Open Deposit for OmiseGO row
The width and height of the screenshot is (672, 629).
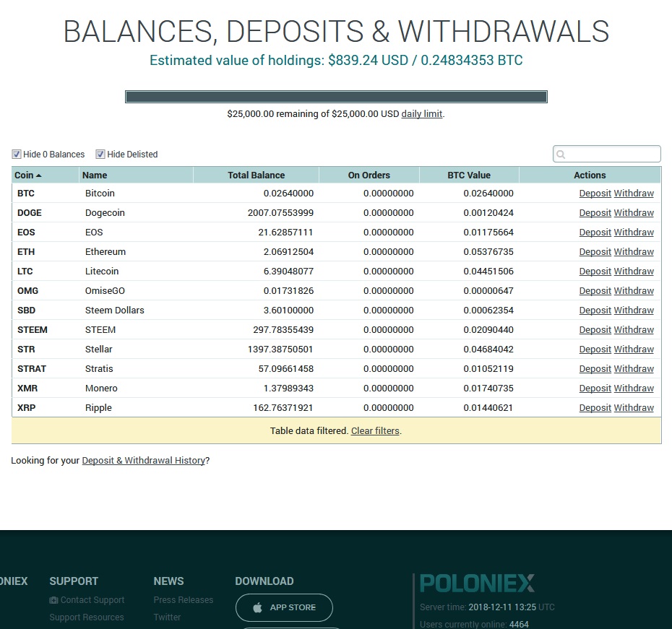(x=595, y=291)
